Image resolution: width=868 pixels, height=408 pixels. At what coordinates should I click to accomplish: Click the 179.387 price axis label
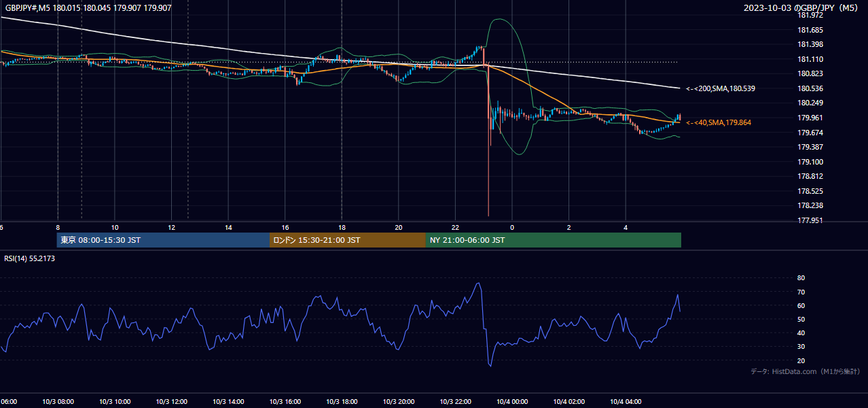[810, 147]
